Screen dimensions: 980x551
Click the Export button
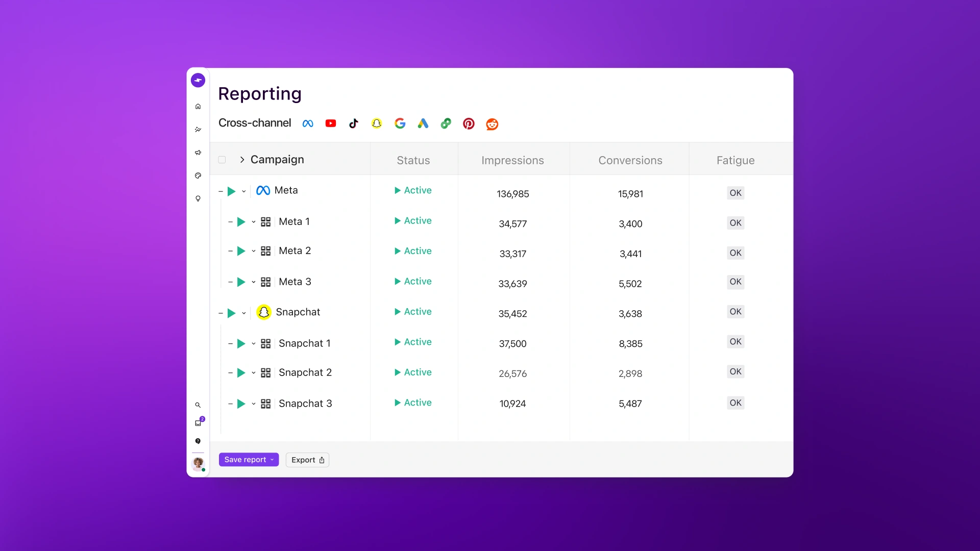click(x=307, y=460)
